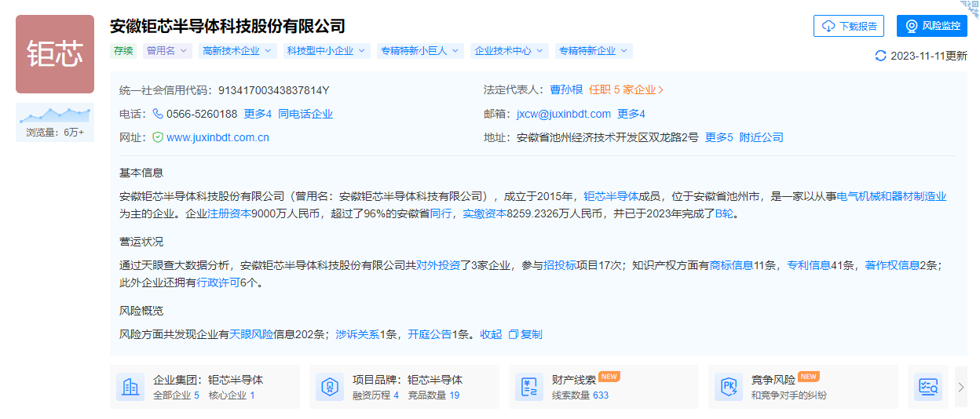Open 行政许可 administrative license link
980x419 pixels.
point(218,282)
